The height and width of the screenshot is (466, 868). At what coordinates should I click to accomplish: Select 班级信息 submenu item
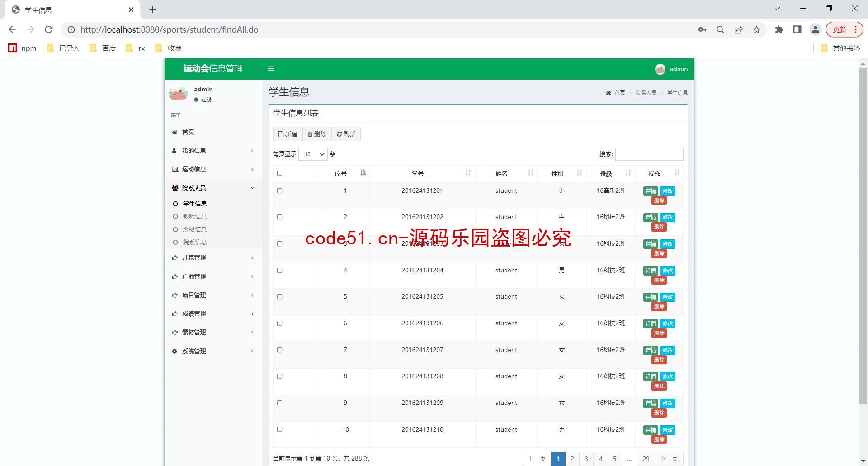195,229
